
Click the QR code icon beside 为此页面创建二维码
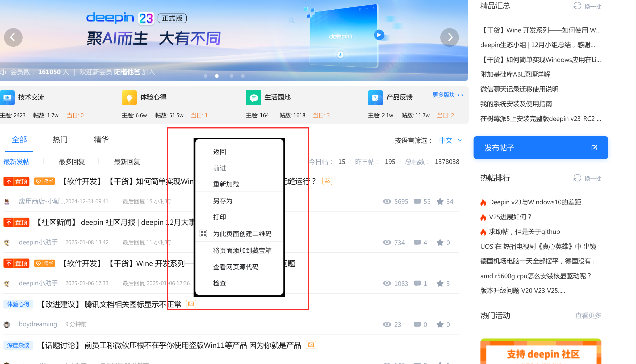point(203,233)
